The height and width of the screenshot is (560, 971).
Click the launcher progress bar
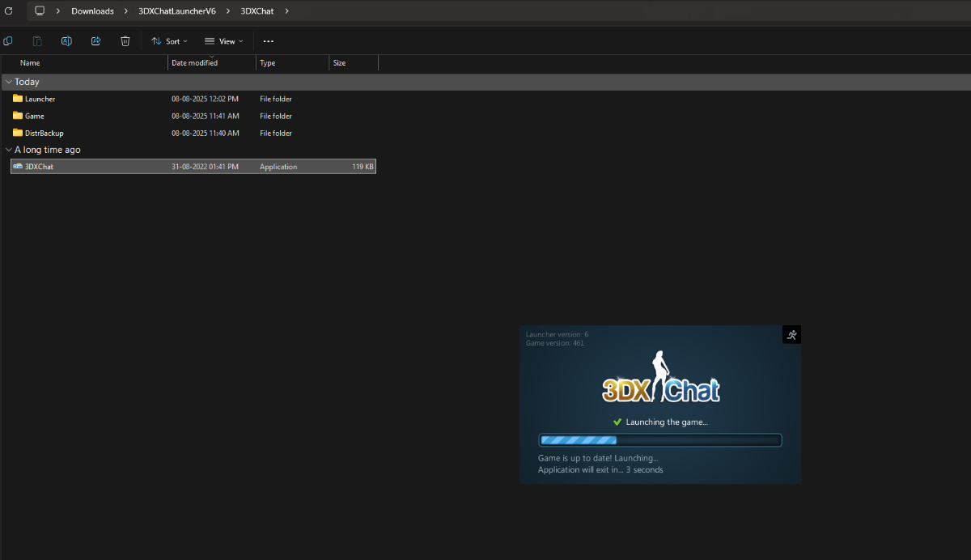(x=660, y=440)
